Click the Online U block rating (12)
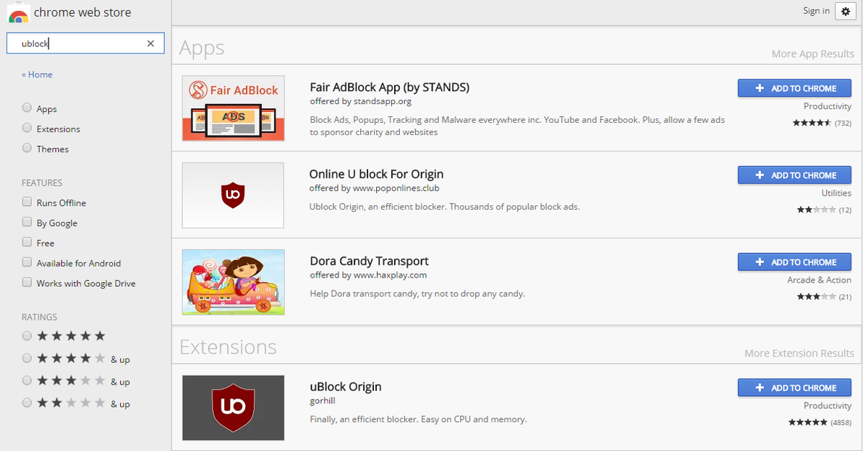Screen dimensions: 868x451 (824, 210)
